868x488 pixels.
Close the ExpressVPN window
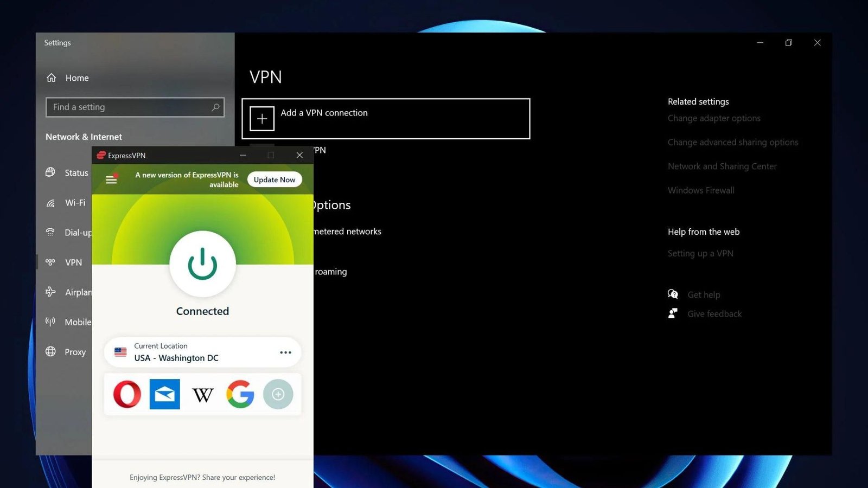pyautogui.click(x=299, y=155)
